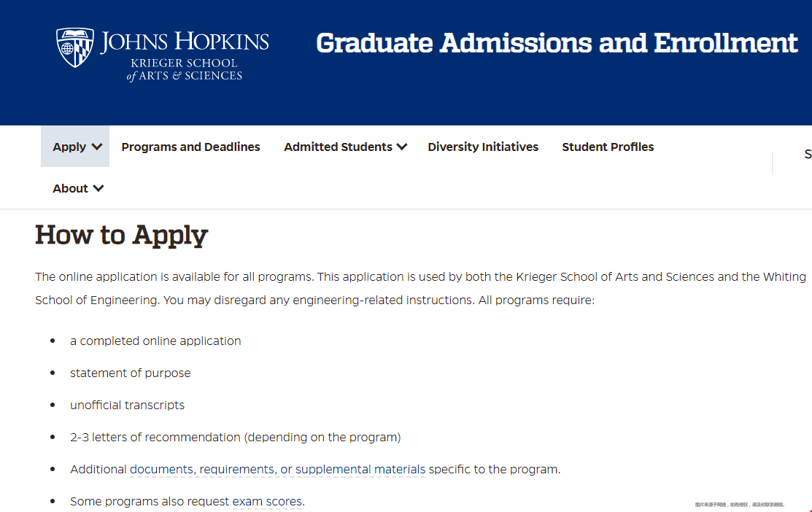This screenshot has height=512, width=812.
Task: Open the Graduate Admissions and Enrollment site title
Action: (x=557, y=43)
